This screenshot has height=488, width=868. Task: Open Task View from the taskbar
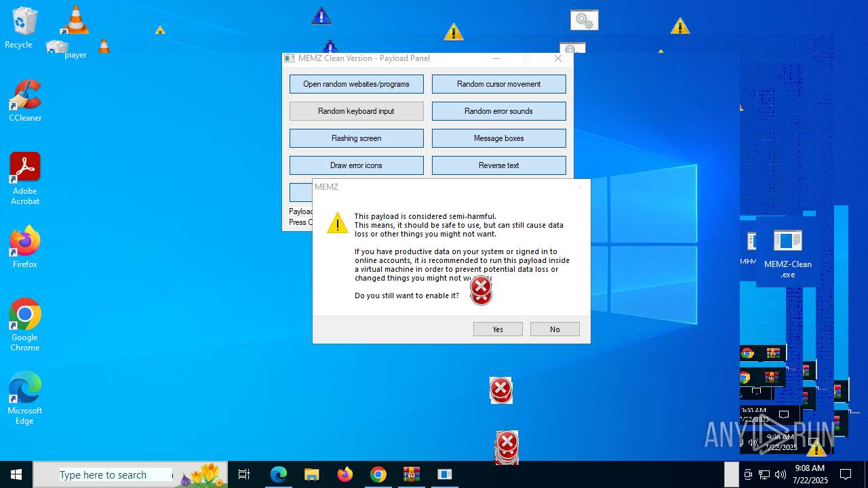[244, 474]
